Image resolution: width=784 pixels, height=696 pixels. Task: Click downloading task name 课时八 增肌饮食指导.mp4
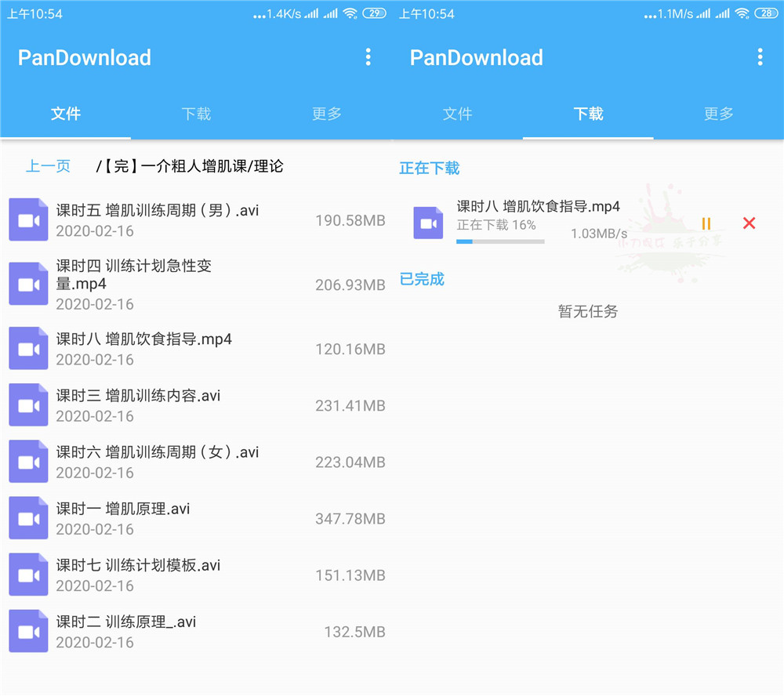click(538, 206)
